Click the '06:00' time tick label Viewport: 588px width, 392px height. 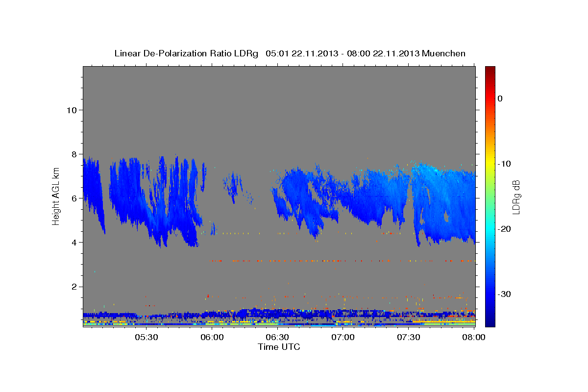coord(212,337)
